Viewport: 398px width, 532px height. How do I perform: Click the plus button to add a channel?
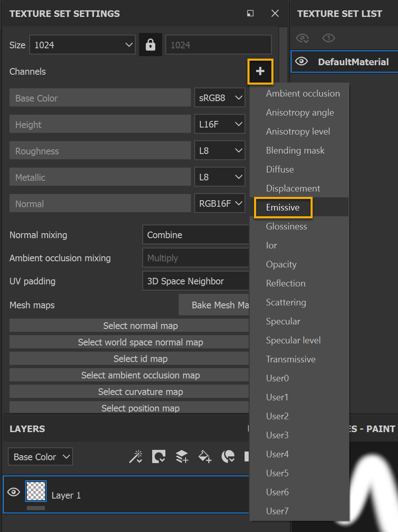[260, 71]
